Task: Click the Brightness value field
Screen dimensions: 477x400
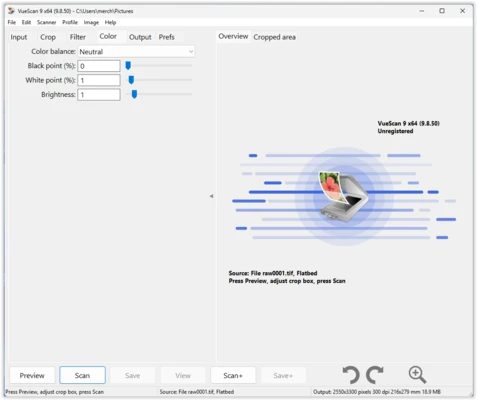Action: point(99,95)
